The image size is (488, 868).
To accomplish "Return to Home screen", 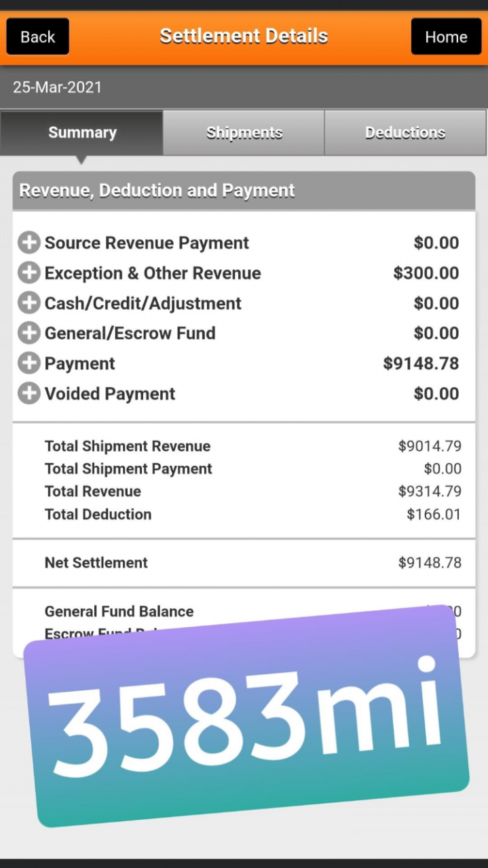I will (x=446, y=37).
